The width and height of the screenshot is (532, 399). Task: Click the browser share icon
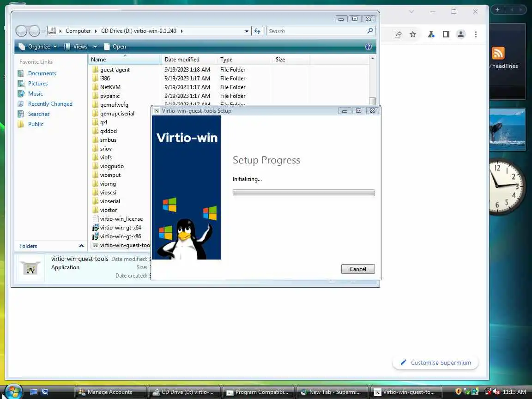(x=398, y=34)
